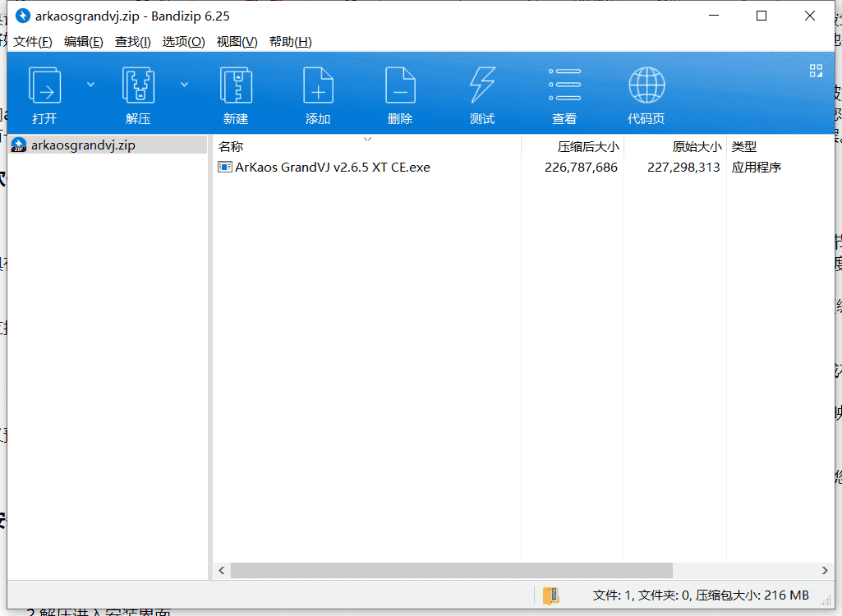
Task: Sort by the 类型 column header
Action: pyautogui.click(x=780, y=146)
